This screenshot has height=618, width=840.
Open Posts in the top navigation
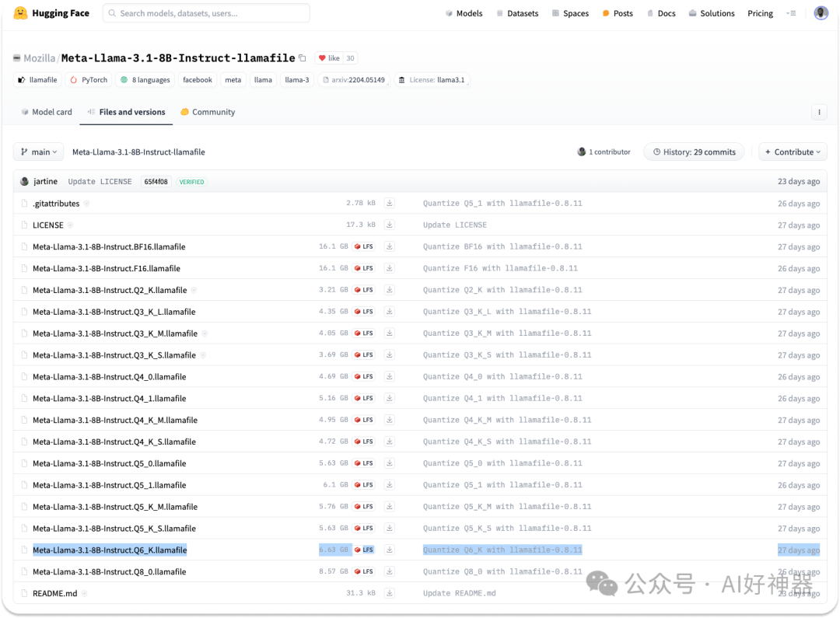point(618,13)
